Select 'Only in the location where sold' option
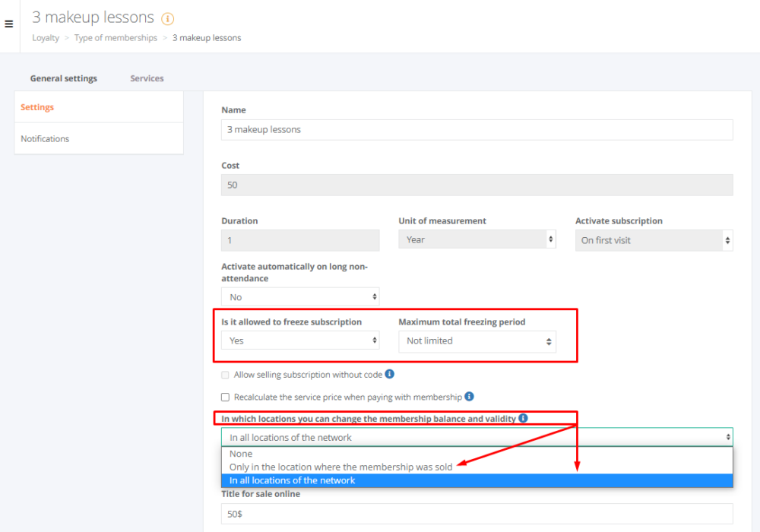The image size is (760, 532). [340, 467]
